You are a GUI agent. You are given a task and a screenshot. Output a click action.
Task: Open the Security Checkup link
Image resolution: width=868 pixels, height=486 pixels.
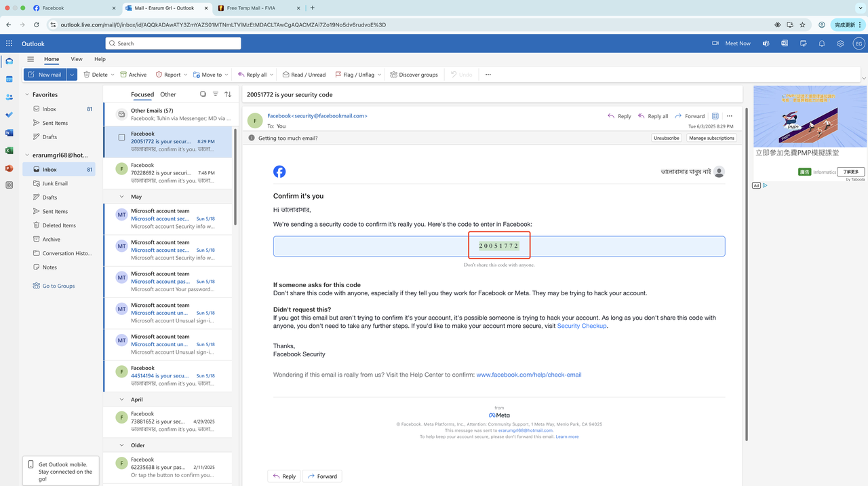point(582,326)
